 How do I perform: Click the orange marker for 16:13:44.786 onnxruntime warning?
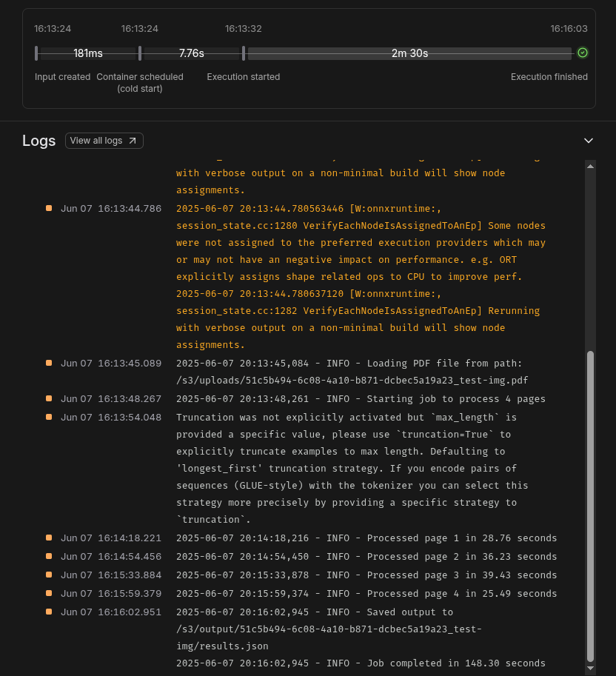49,208
